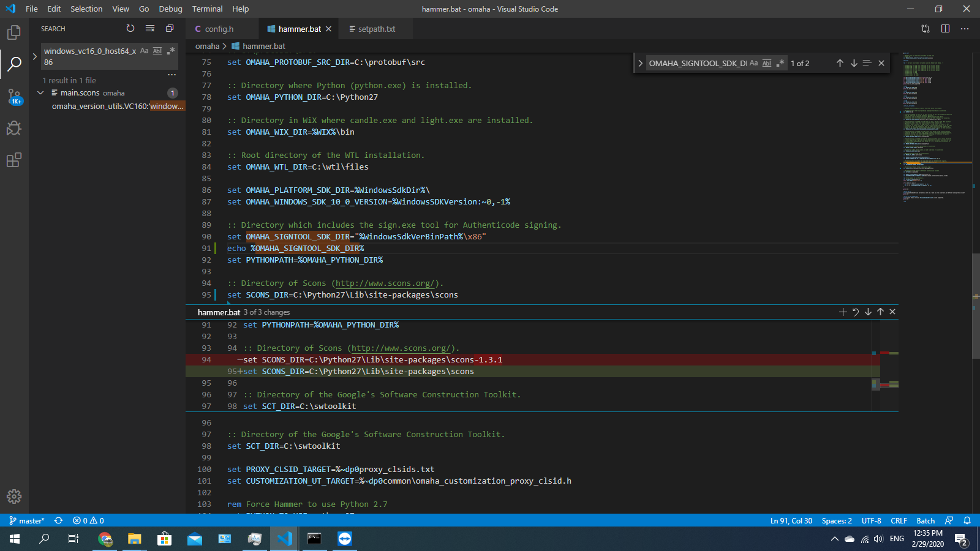
Task: Open the Extensions view
Action: pyautogui.click(x=13, y=160)
